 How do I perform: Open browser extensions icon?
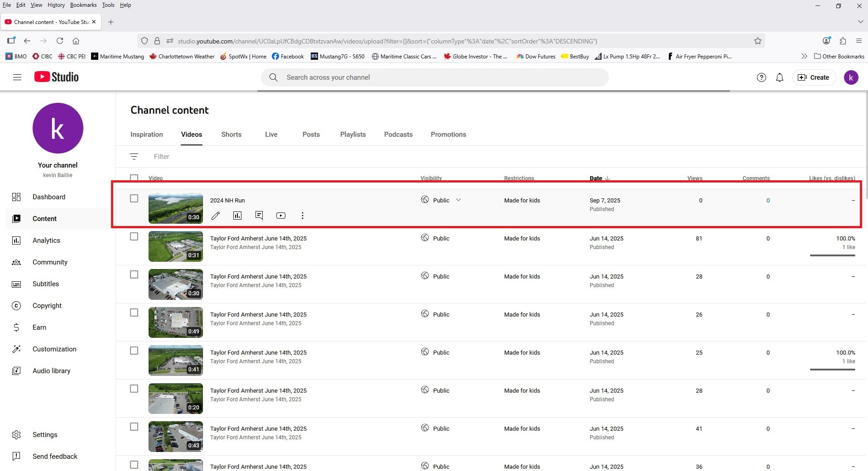click(843, 41)
